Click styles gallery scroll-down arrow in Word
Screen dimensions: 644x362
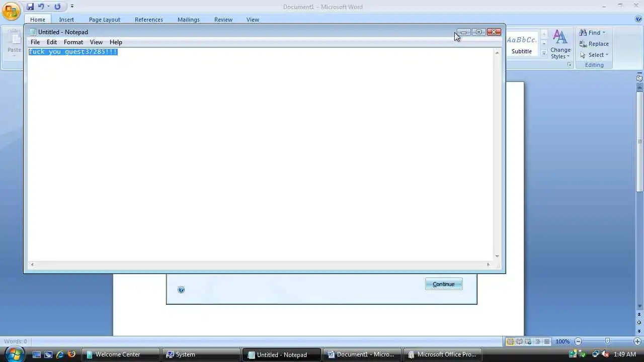tap(544, 44)
